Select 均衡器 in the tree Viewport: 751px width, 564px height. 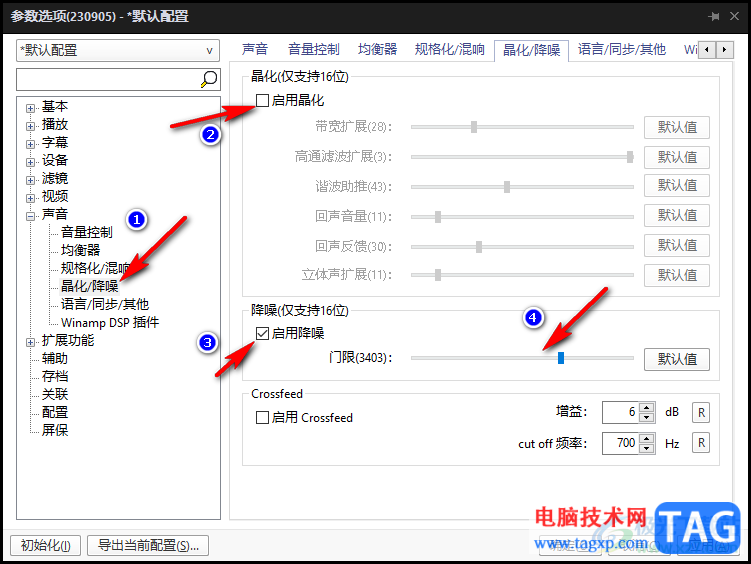[x=80, y=250]
